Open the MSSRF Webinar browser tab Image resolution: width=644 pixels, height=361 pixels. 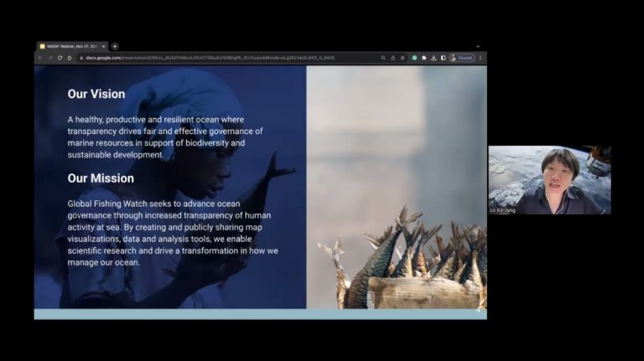[72, 46]
